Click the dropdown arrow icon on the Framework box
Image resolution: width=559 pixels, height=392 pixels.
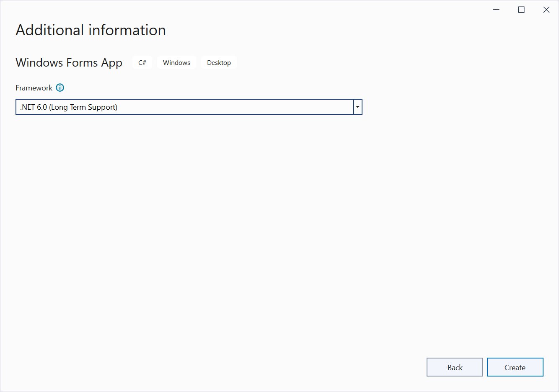[x=357, y=107]
